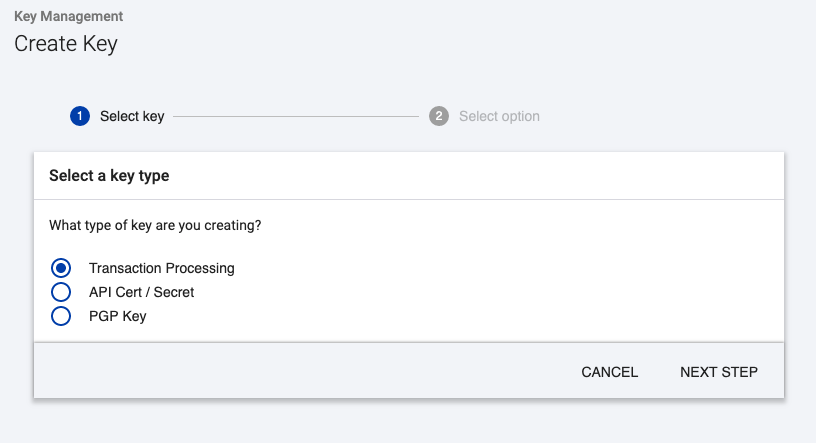This screenshot has width=816, height=443.
Task: Click the Create Key page heading
Action: pyautogui.click(x=66, y=44)
